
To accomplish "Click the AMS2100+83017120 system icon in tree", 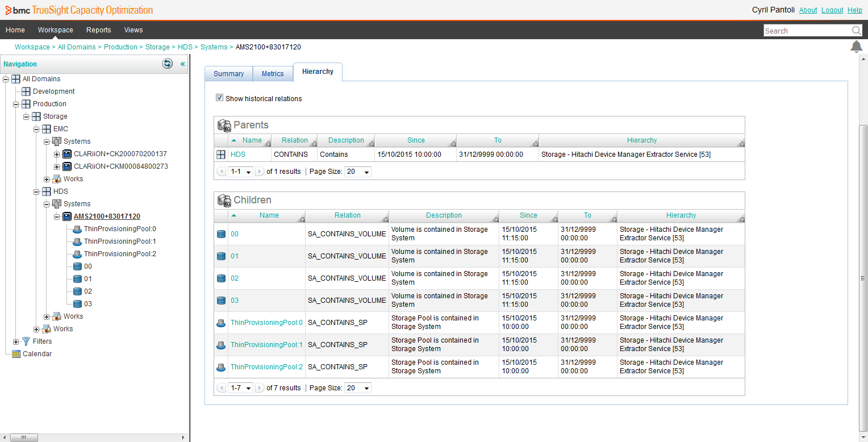I will (x=67, y=216).
